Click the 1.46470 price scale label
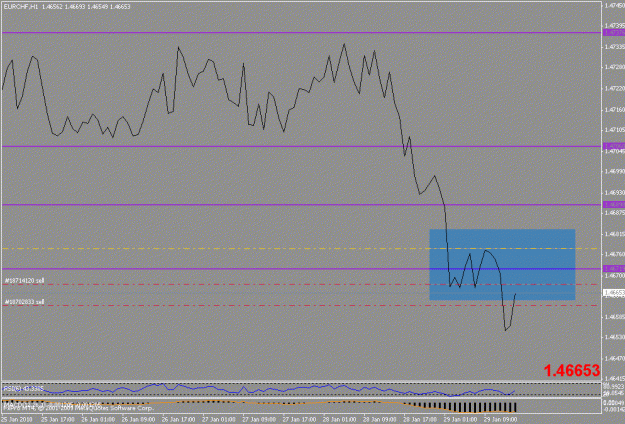The height and width of the screenshot is (424, 625). click(615, 358)
